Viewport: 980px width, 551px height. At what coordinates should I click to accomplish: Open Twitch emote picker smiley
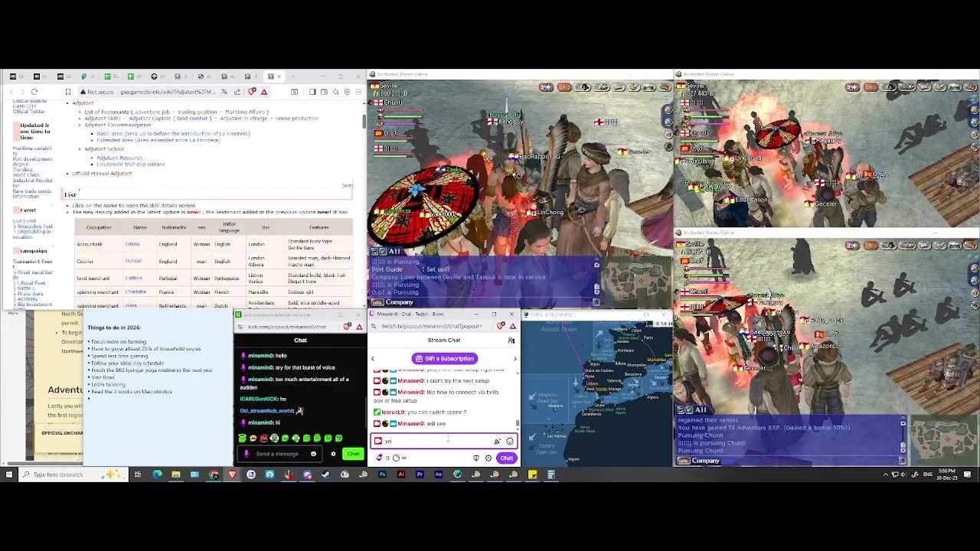click(x=510, y=441)
